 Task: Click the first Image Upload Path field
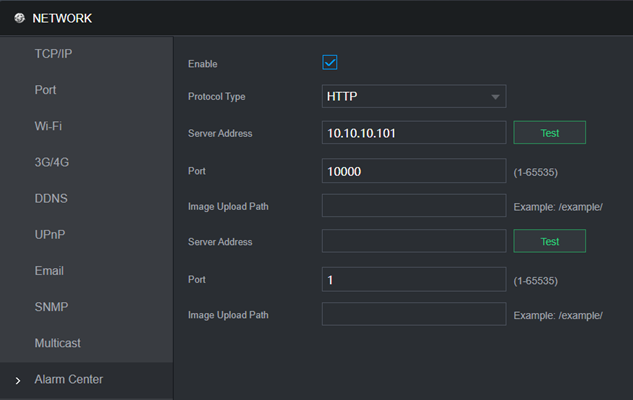[413, 206]
